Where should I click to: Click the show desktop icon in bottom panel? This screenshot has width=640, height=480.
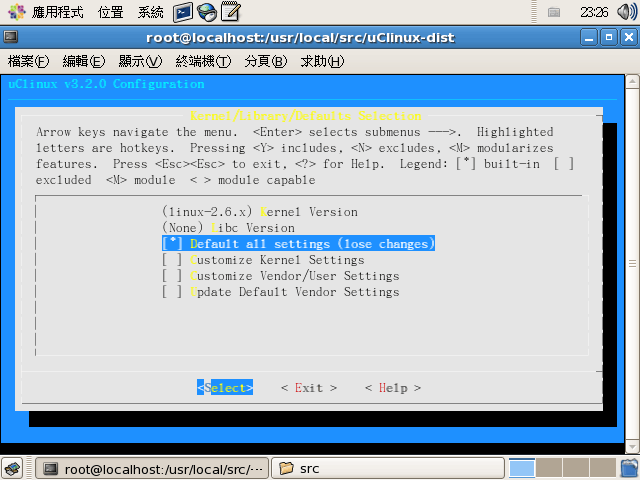click(x=13, y=468)
